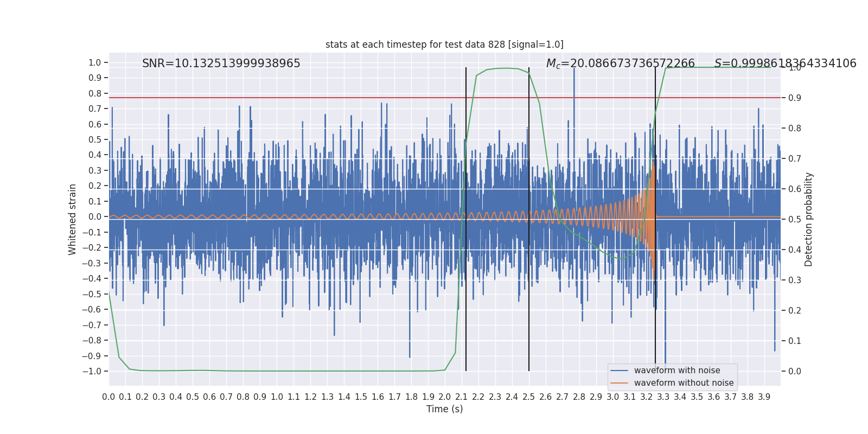The height and width of the screenshot is (434, 868).
Task: Click the 0.2 tick on the detection probability axis
Action: tap(795, 310)
